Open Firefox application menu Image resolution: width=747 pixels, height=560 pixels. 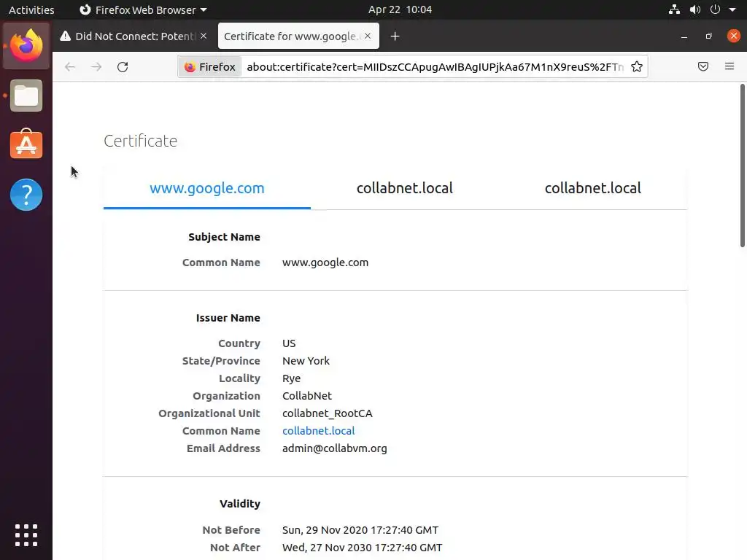click(x=729, y=66)
